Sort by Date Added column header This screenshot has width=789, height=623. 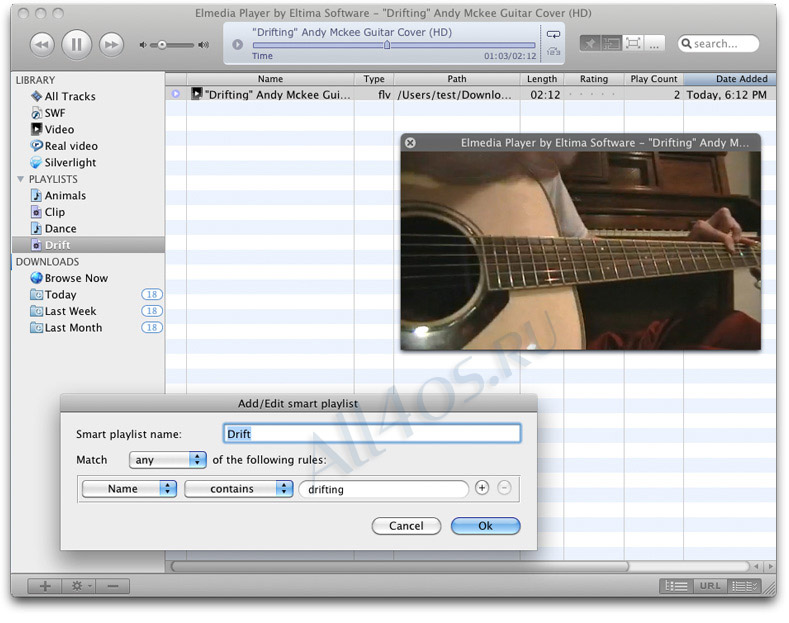click(730, 79)
